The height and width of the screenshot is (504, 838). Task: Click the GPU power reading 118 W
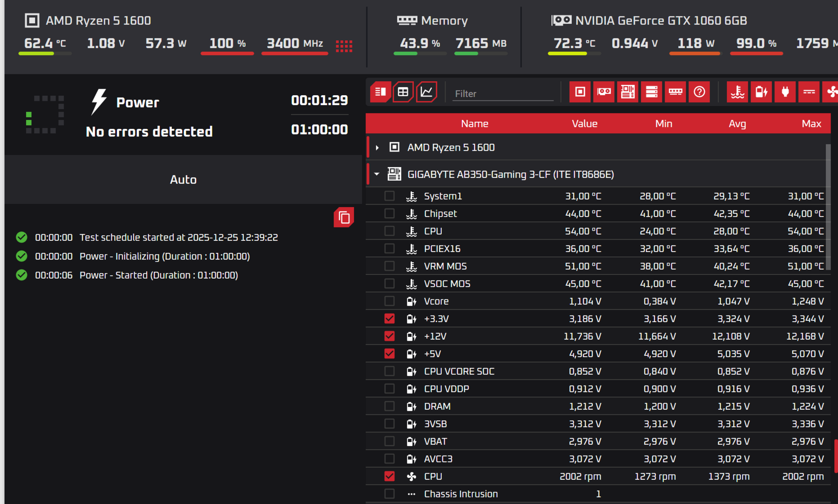pos(696,43)
